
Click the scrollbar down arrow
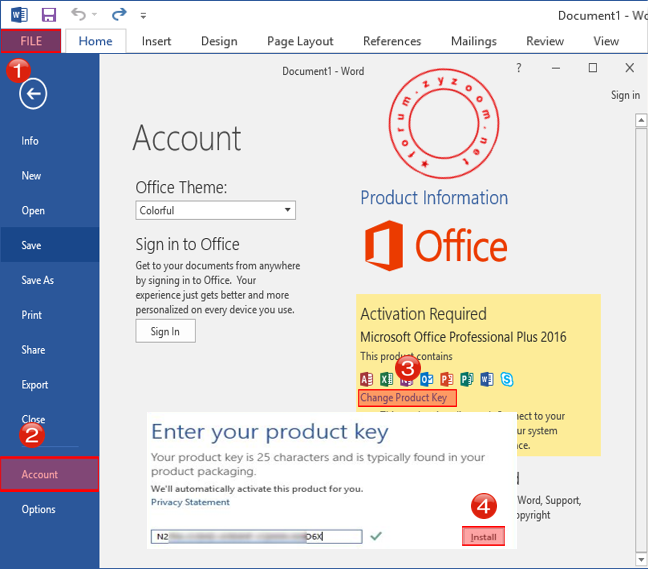(x=641, y=560)
